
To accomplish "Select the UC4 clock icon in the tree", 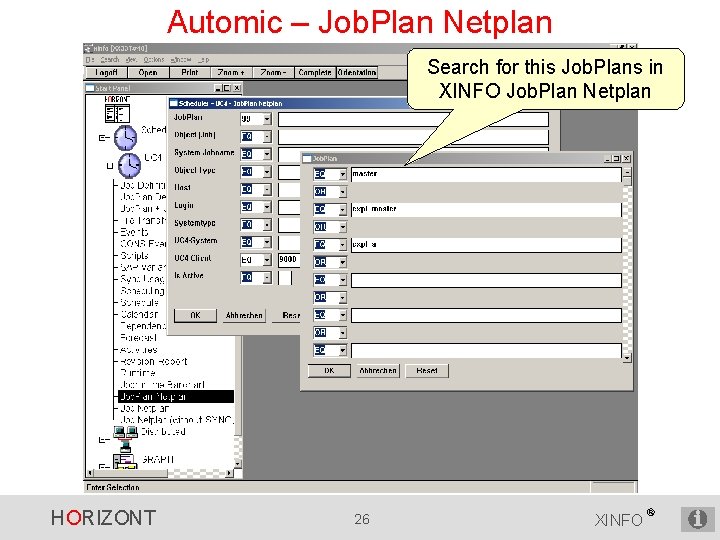I will click(129, 165).
